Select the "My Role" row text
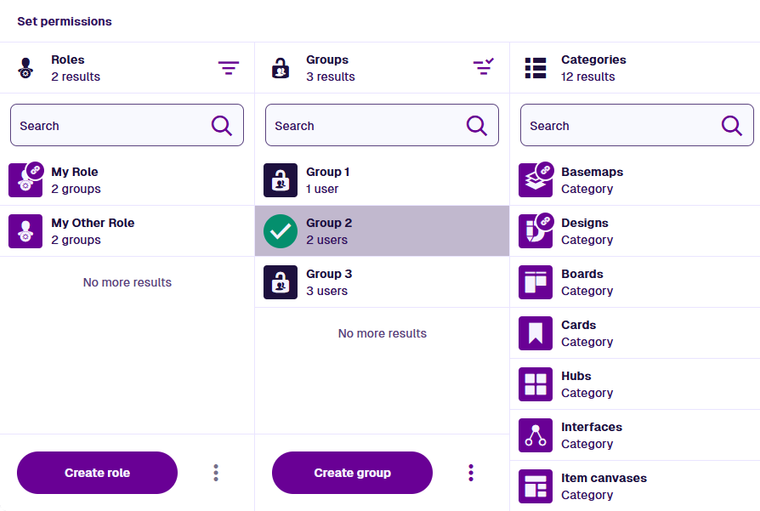 coord(75,172)
